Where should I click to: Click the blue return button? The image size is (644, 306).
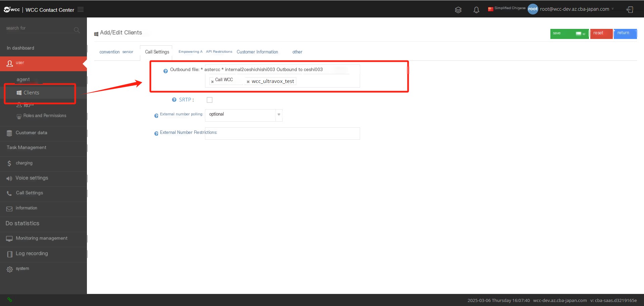click(625, 34)
